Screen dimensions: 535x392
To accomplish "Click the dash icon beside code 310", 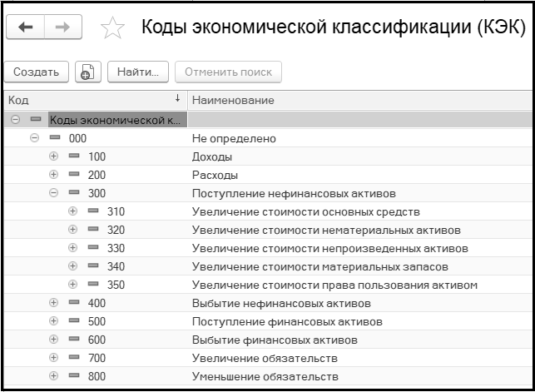I will tap(92, 211).
